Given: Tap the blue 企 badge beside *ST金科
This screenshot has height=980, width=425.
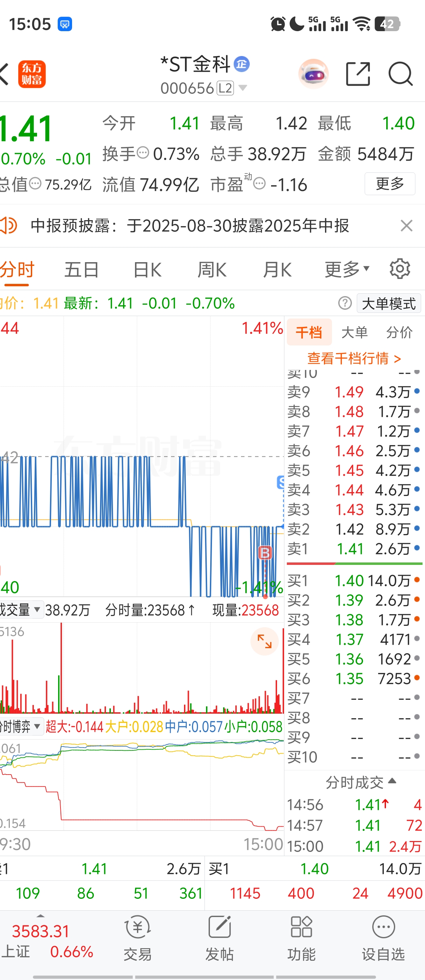Looking at the screenshot, I should click(242, 64).
